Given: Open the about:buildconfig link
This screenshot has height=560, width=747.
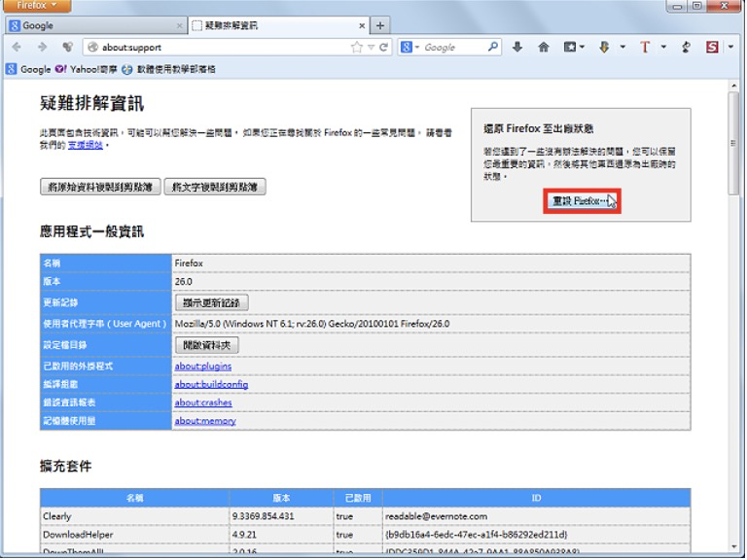Looking at the screenshot, I should click(211, 384).
